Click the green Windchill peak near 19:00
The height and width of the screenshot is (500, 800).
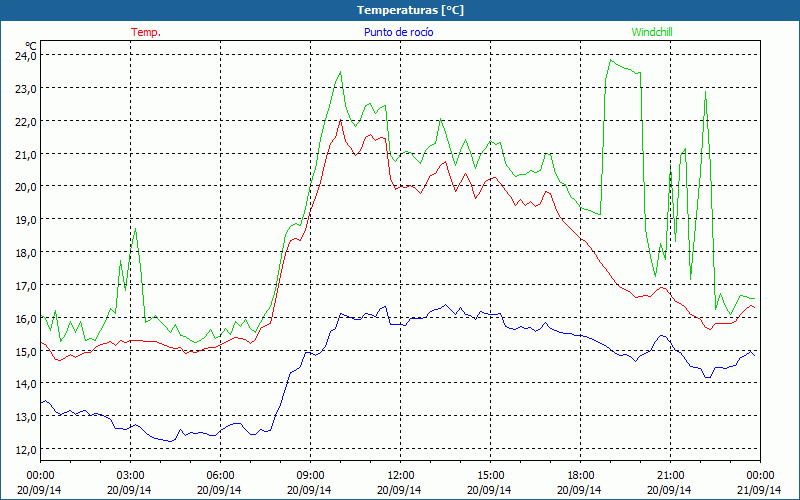(610, 60)
